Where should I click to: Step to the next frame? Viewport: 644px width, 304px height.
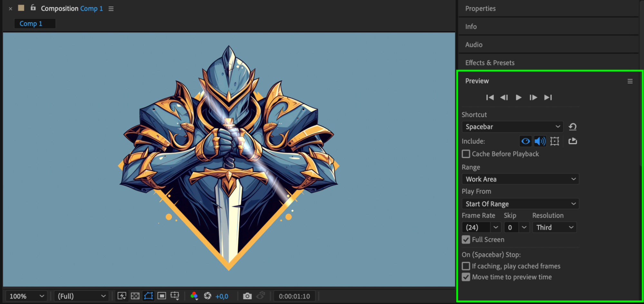[x=533, y=98]
